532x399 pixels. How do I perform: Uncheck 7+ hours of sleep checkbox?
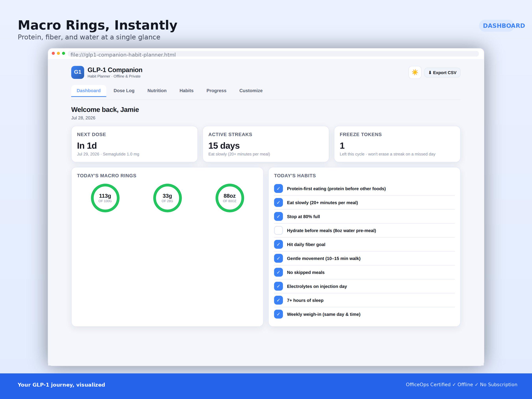[x=278, y=300]
